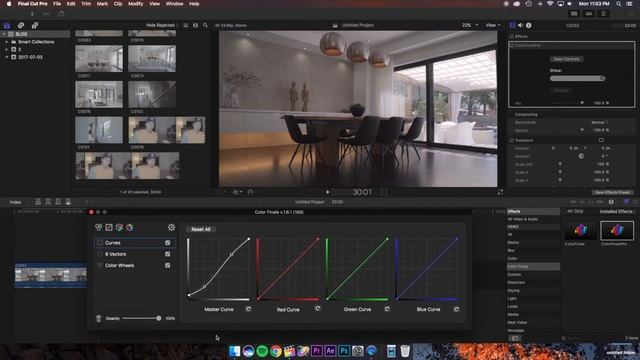Adjust the ColorFinalePro Mix slider
The width and height of the screenshot is (640, 360).
point(582,103)
